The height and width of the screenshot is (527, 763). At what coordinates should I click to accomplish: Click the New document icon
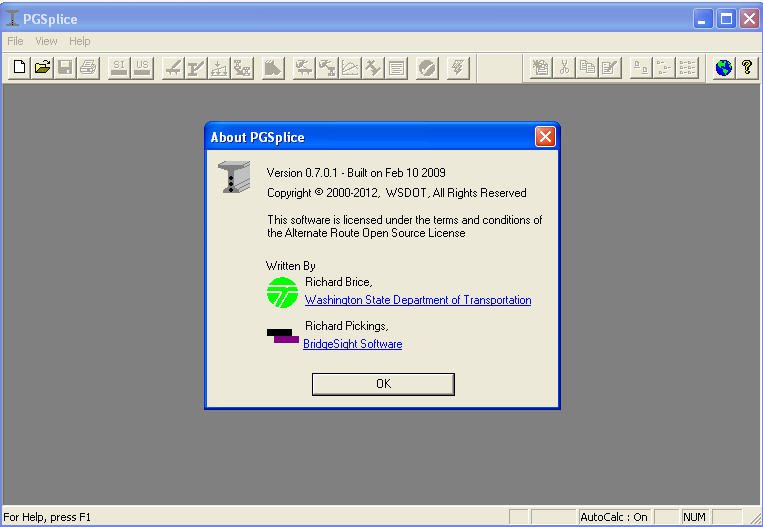[19, 67]
